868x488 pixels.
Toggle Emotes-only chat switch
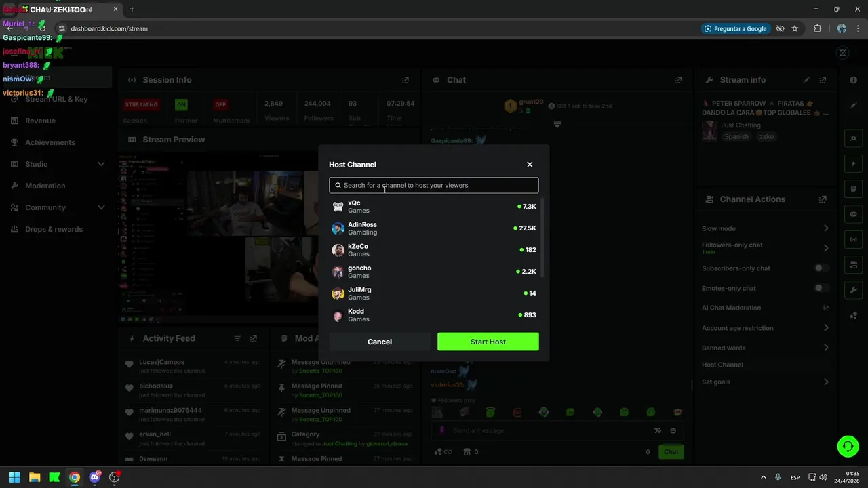(821, 288)
